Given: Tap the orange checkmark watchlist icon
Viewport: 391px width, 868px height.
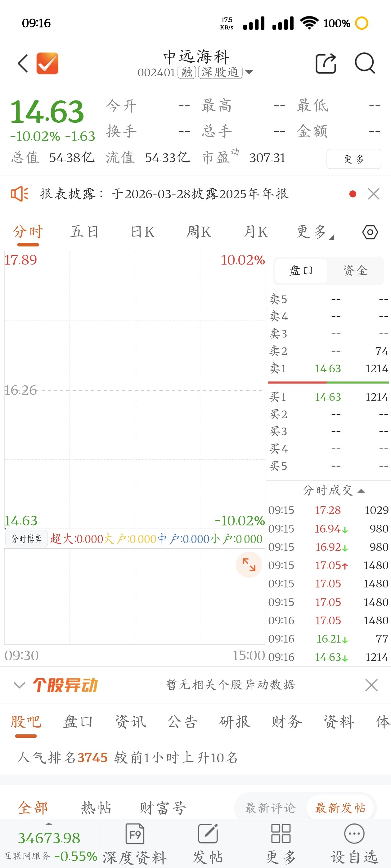Looking at the screenshot, I should pyautogui.click(x=47, y=63).
